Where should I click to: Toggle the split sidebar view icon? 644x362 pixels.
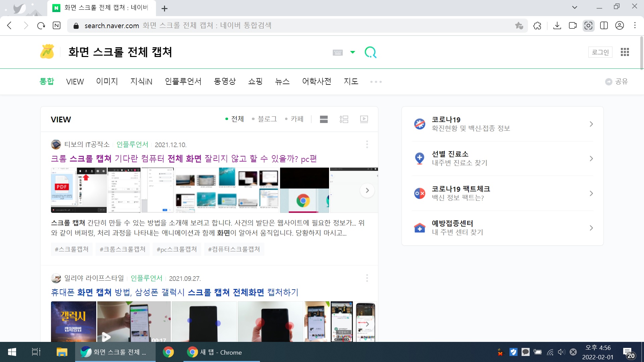click(604, 25)
